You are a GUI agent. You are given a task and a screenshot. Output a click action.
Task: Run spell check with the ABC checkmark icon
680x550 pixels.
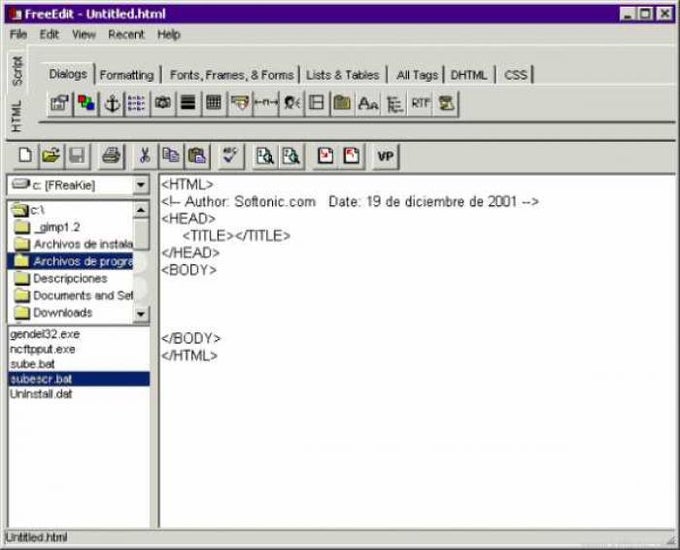pyautogui.click(x=231, y=155)
